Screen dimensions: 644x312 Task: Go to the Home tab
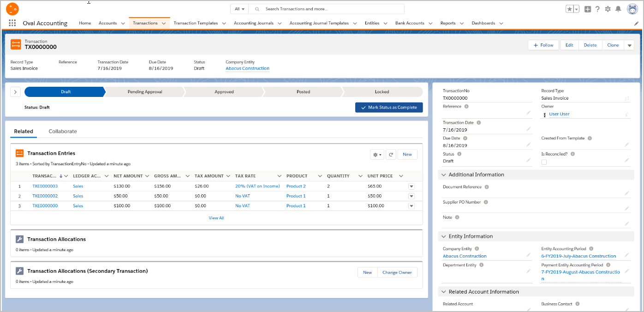(x=85, y=23)
